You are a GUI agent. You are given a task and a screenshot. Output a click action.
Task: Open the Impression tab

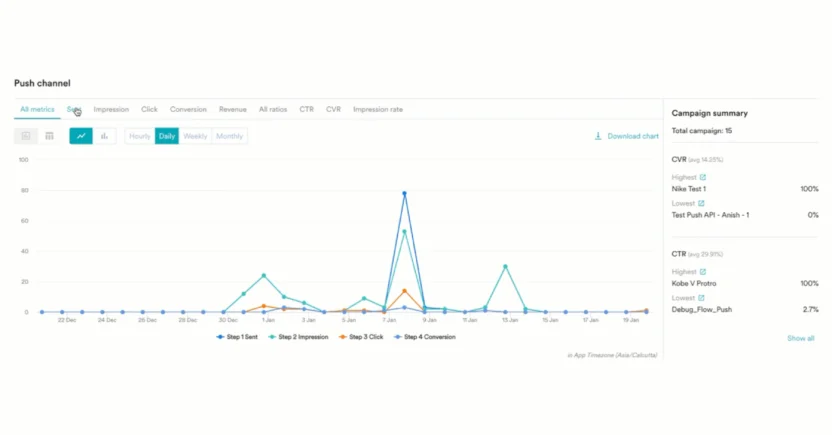tap(111, 109)
